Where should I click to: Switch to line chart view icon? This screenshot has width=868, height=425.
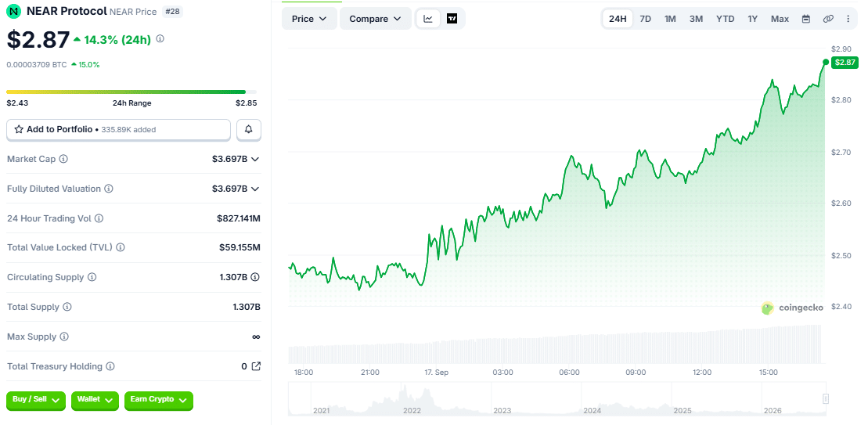point(428,19)
